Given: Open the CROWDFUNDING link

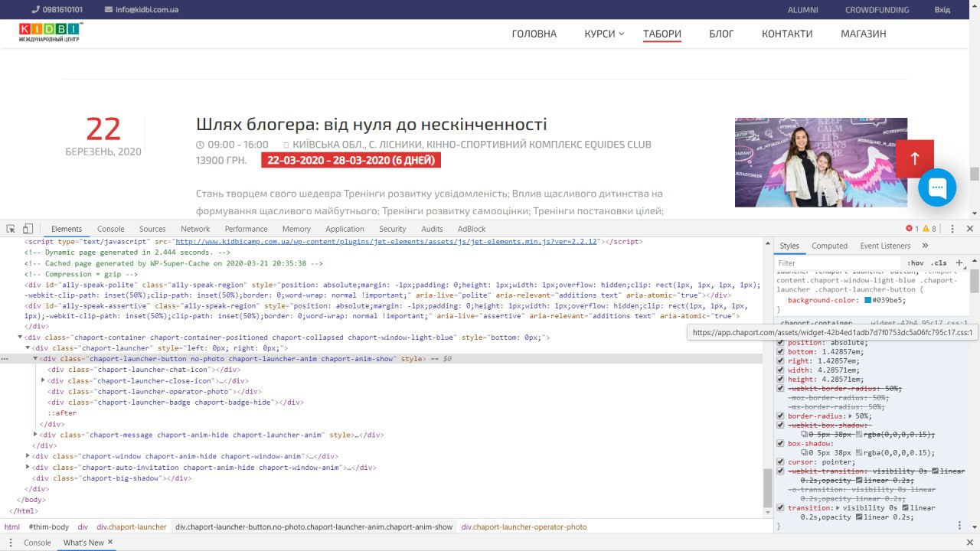Looking at the screenshot, I should (877, 10).
